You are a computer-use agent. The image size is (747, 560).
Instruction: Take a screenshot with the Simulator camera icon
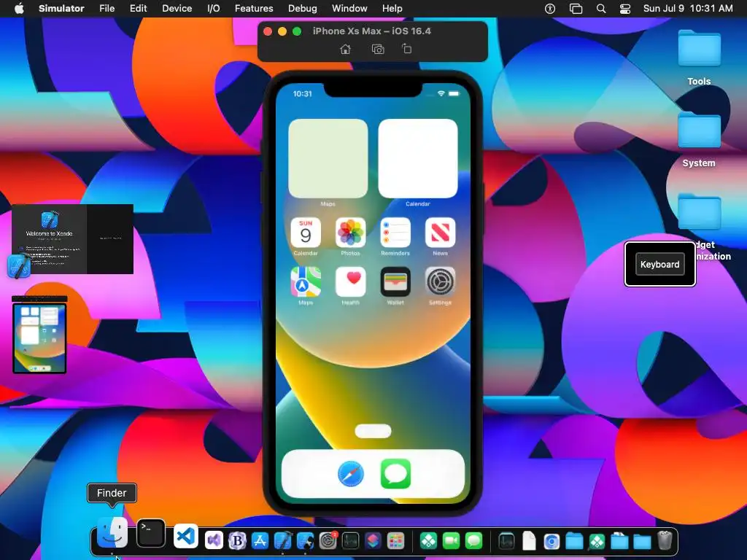(378, 49)
